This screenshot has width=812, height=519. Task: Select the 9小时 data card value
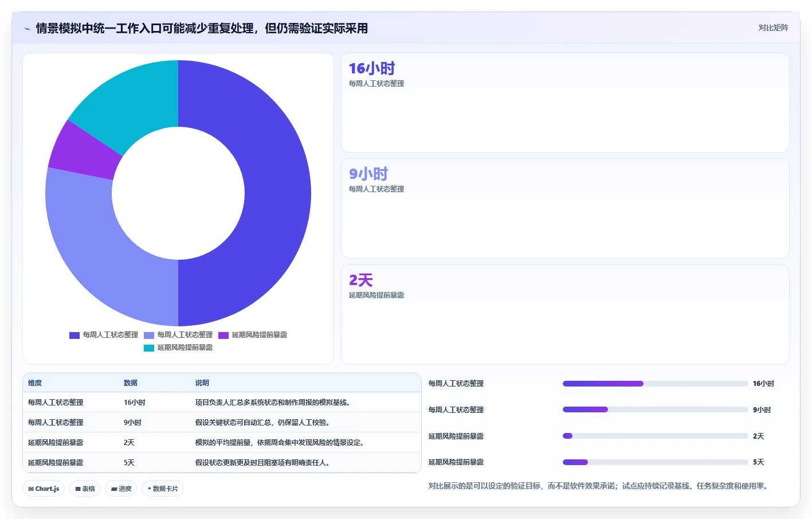pyautogui.click(x=368, y=174)
